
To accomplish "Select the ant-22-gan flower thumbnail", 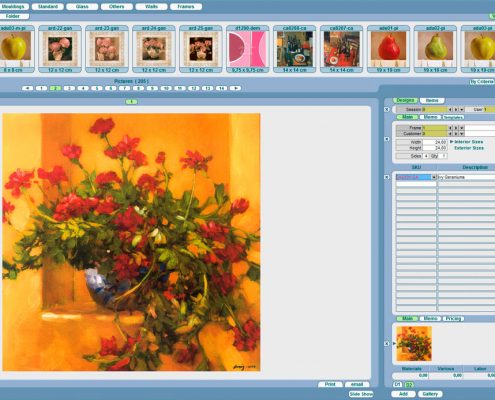I will coord(60,49).
